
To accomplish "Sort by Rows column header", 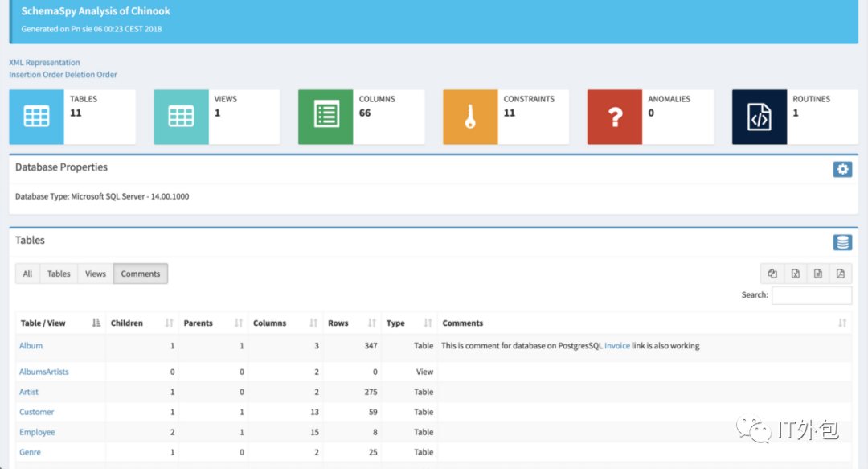I will click(351, 323).
